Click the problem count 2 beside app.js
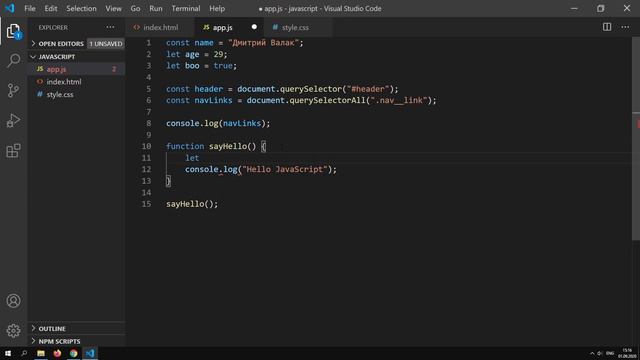Screen dimensions: 640x360 (114, 69)
